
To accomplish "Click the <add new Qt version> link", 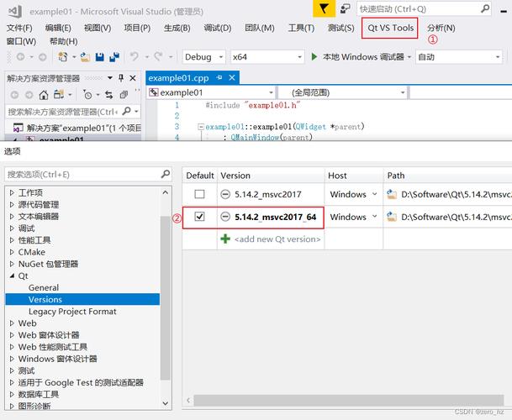I will click(277, 239).
